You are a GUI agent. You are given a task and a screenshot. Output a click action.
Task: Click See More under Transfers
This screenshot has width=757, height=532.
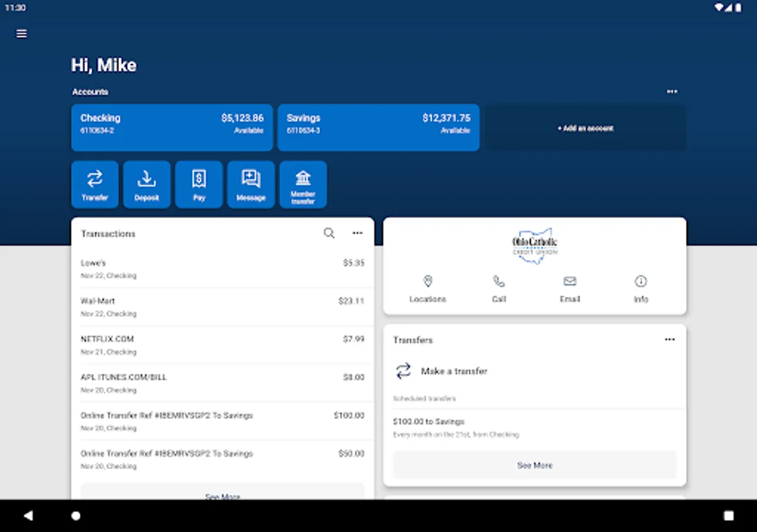(x=535, y=465)
